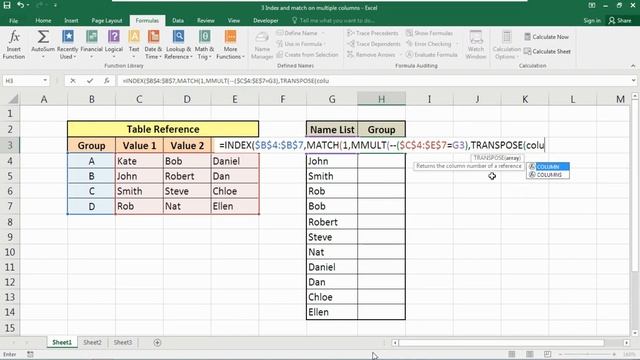Click Trace Precedents
Screen dimensions: 640x360
(x=373, y=33)
